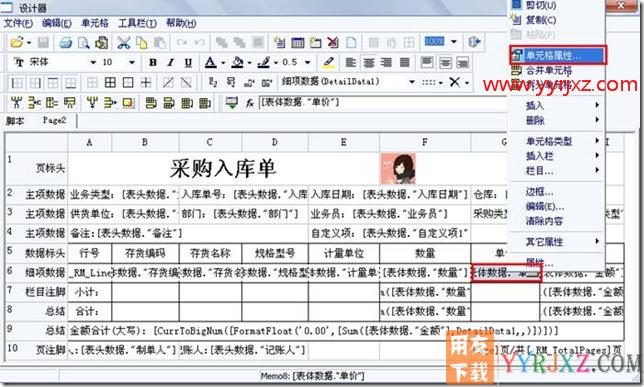Click the Open folder icon

tap(17, 42)
